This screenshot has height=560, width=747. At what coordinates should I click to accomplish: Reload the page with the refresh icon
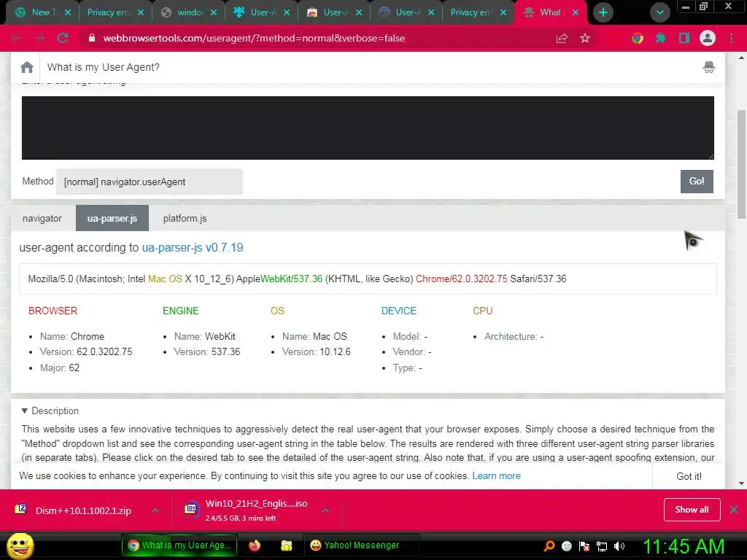(x=63, y=38)
